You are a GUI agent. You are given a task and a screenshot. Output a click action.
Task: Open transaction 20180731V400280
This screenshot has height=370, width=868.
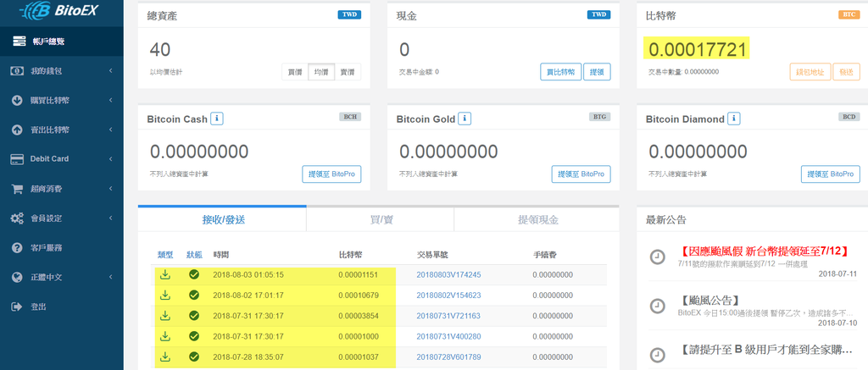coord(448,336)
